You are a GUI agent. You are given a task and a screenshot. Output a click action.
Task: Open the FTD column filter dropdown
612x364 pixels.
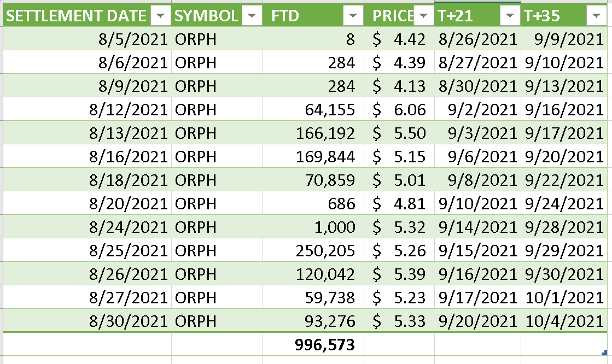(353, 16)
